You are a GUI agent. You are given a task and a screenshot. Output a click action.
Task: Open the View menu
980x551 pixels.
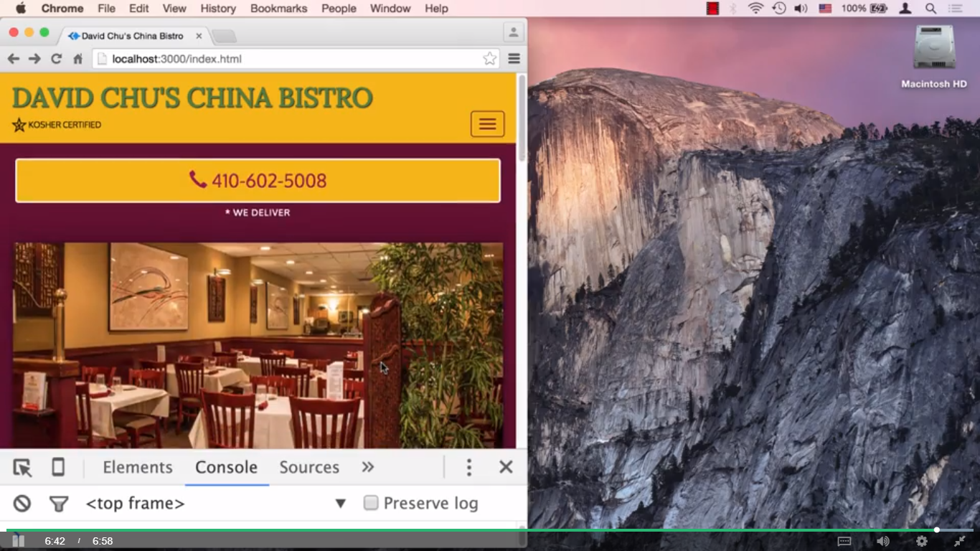pos(174,9)
